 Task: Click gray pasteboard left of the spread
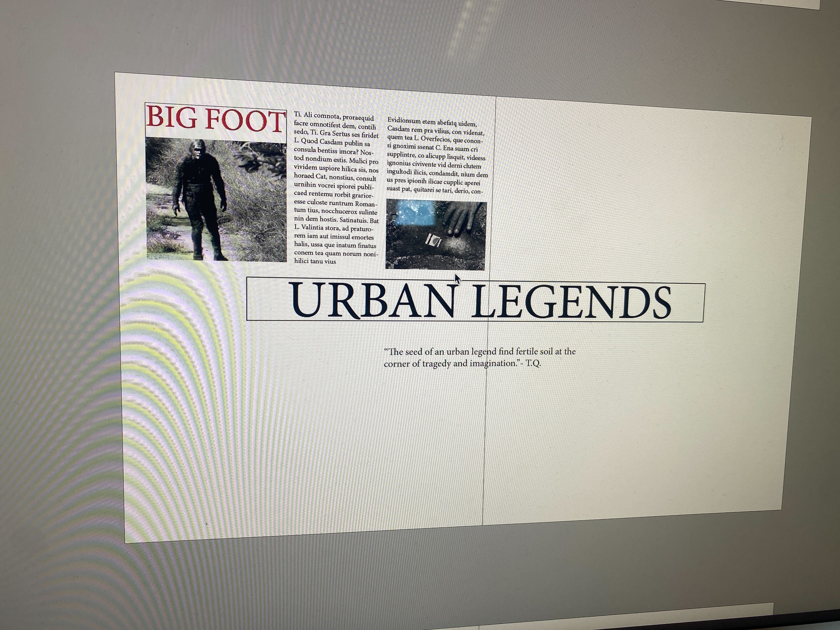(57, 304)
